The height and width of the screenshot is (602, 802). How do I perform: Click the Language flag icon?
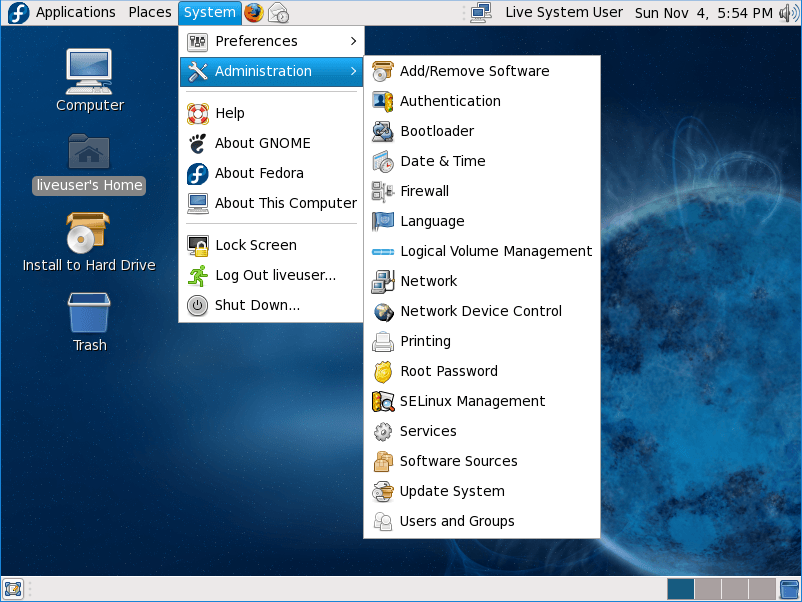(383, 221)
